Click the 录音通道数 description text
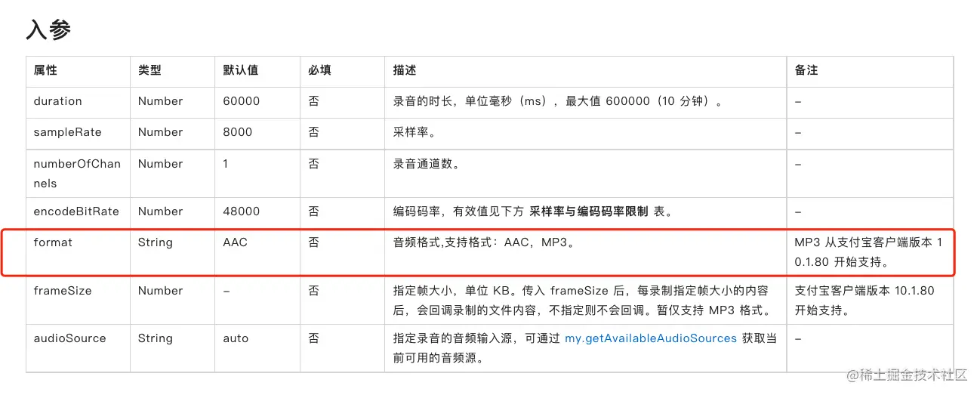This screenshot has height=395, width=980. 427,164
